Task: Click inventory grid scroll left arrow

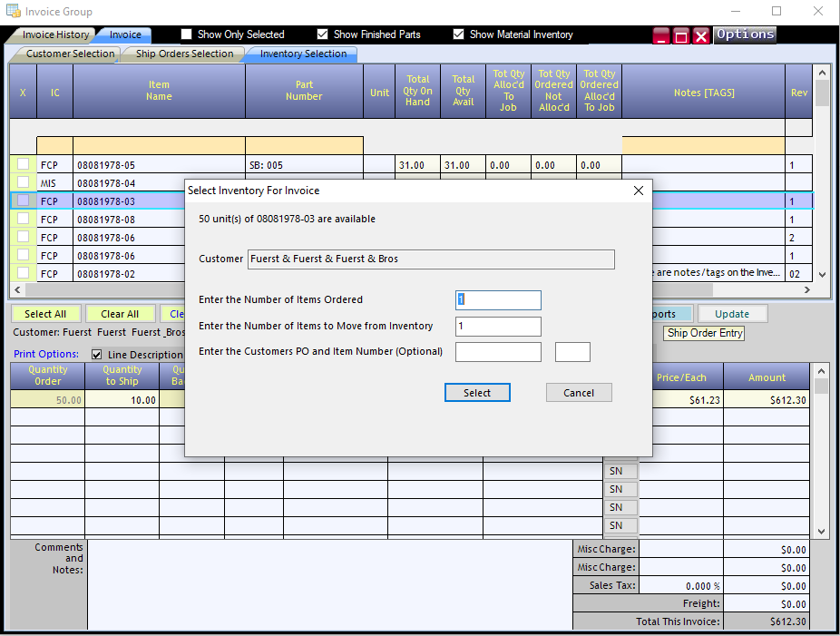Action: (x=17, y=289)
